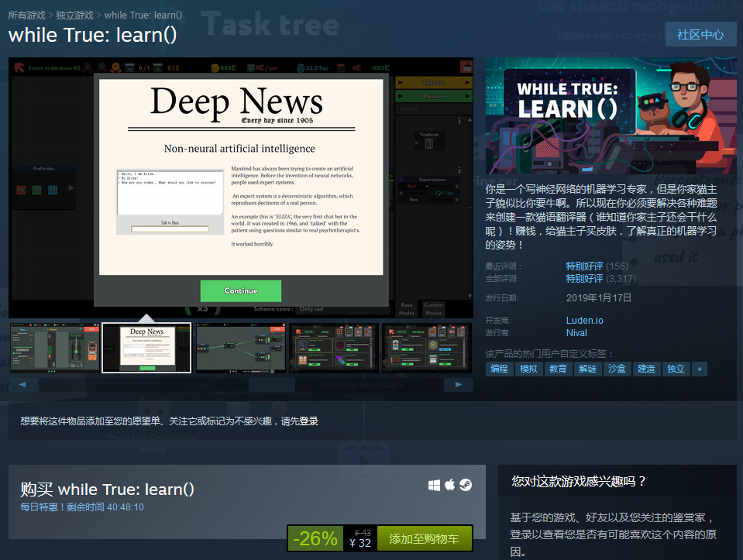This screenshot has width=743, height=560.
Task: Click the Apple macOS platform icon
Action: pos(449,485)
